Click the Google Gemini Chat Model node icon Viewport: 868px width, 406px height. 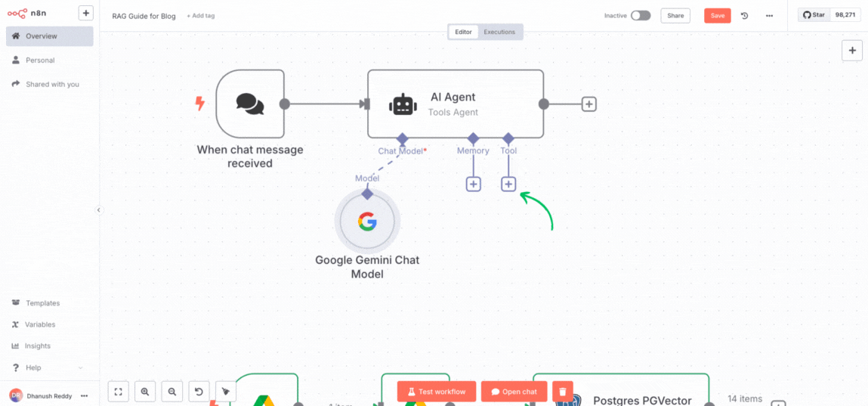coord(367,222)
